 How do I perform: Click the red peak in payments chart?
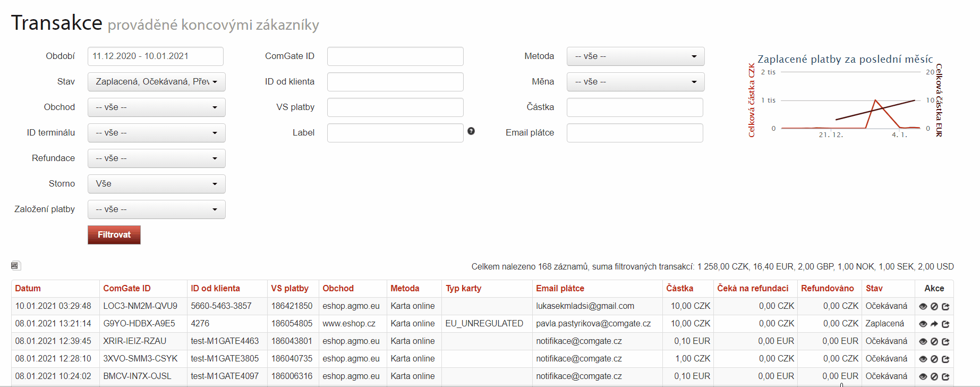point(875,100)
